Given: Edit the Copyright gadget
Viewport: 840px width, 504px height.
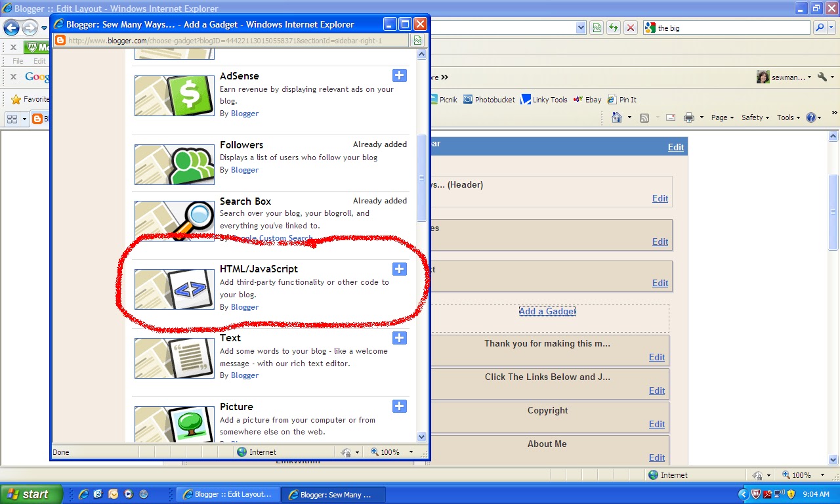Looking at the screenshot, I should coord(657,424).
